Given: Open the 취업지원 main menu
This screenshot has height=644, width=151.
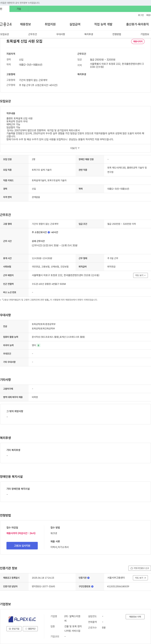Looking at the screenshot, I should pos(50,24).
